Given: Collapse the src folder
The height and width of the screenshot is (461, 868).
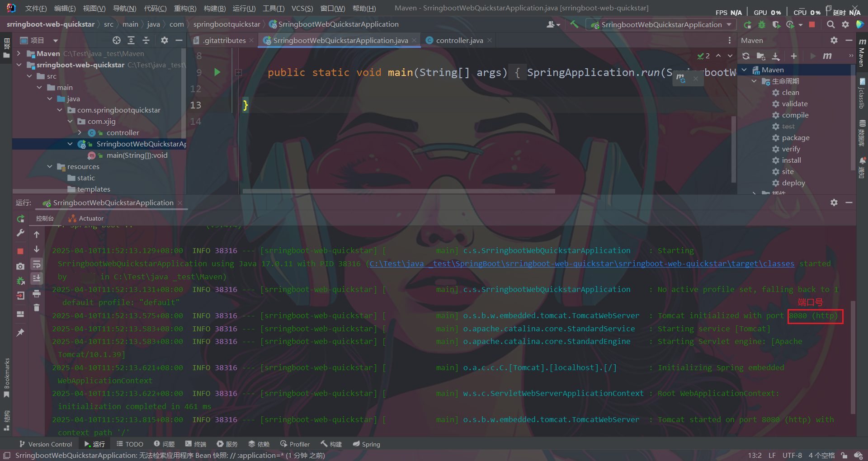Looking at the screenshot, I should point(29,76).
